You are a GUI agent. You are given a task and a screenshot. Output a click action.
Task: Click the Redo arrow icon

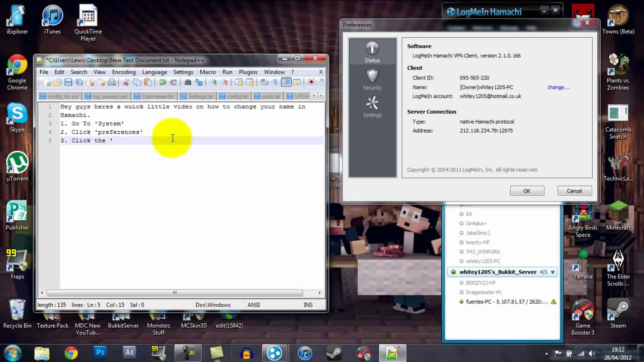(x=173, y=82)
